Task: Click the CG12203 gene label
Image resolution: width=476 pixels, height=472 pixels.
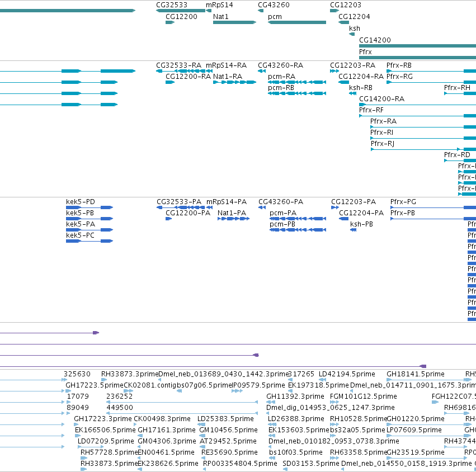Action: (346, 5)
